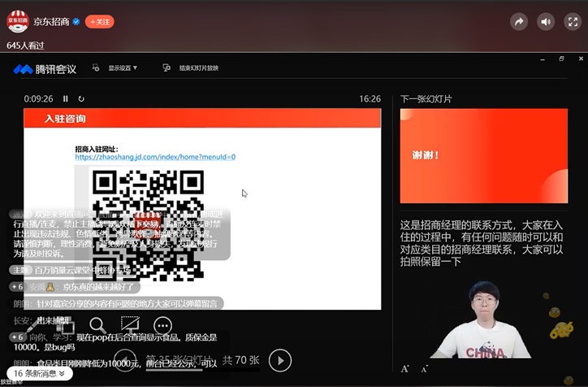Click the 京东招商 channel name

tap(51, 22)
